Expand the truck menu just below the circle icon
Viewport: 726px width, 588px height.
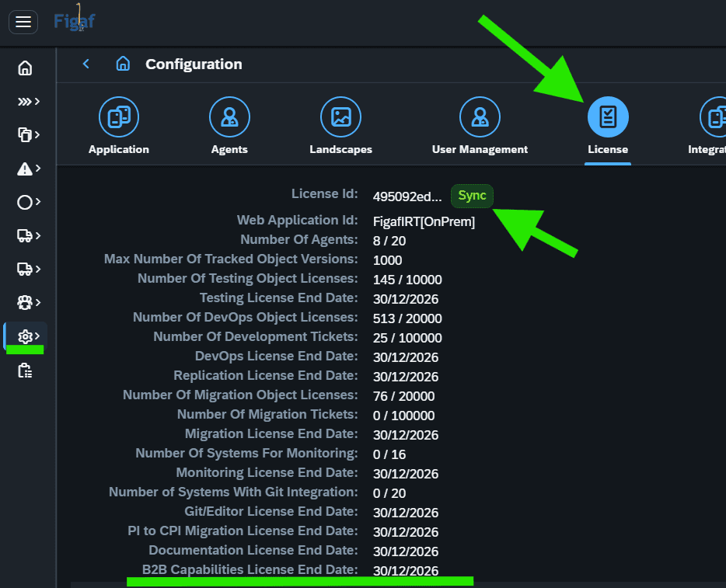28,235
